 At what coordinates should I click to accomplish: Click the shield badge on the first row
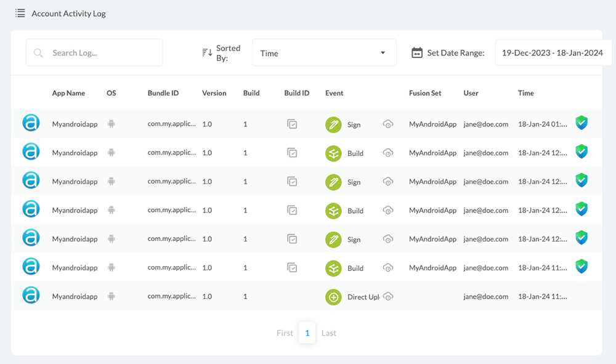point(582,123)
